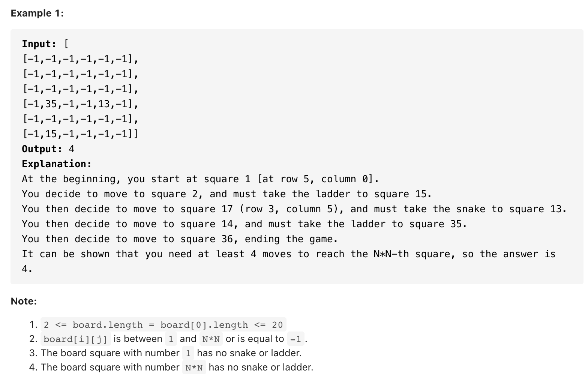Click the Example 1 heading

37,13
